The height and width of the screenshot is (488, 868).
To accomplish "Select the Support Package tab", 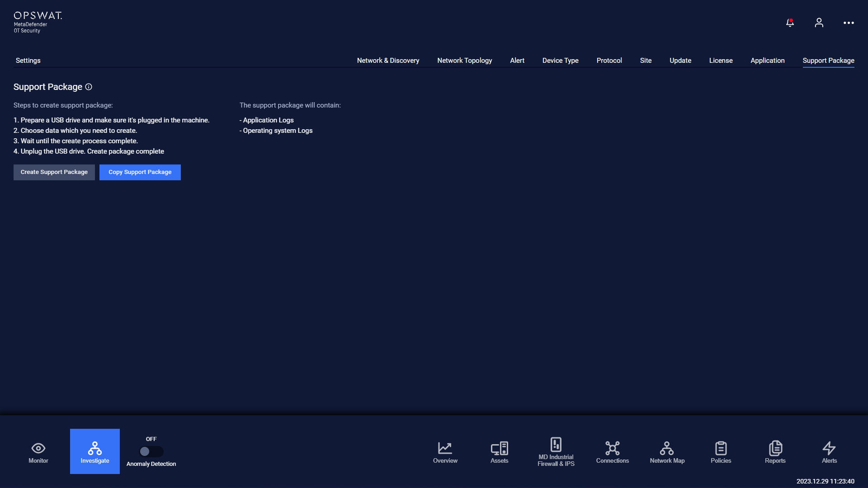I will [829, 61].
